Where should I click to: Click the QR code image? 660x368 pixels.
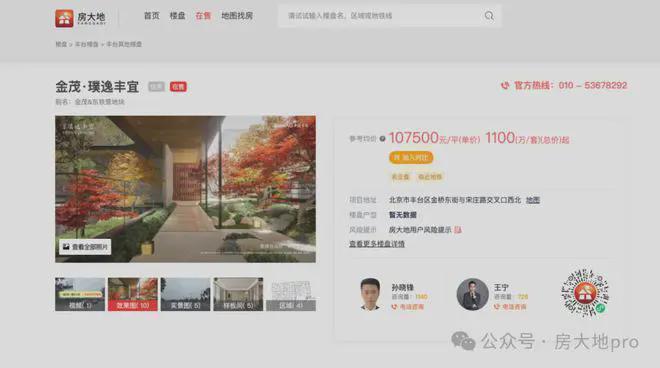pyautogui.click(x=585, y=293)
